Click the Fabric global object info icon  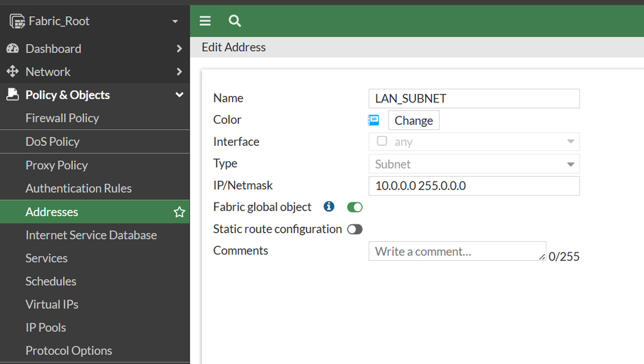coord(328,207)
